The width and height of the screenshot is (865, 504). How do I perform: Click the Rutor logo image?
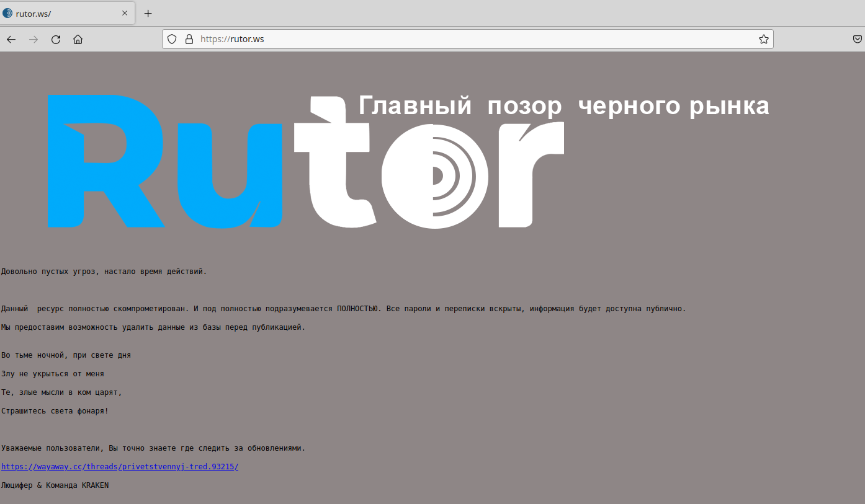(x=306, y=162)
